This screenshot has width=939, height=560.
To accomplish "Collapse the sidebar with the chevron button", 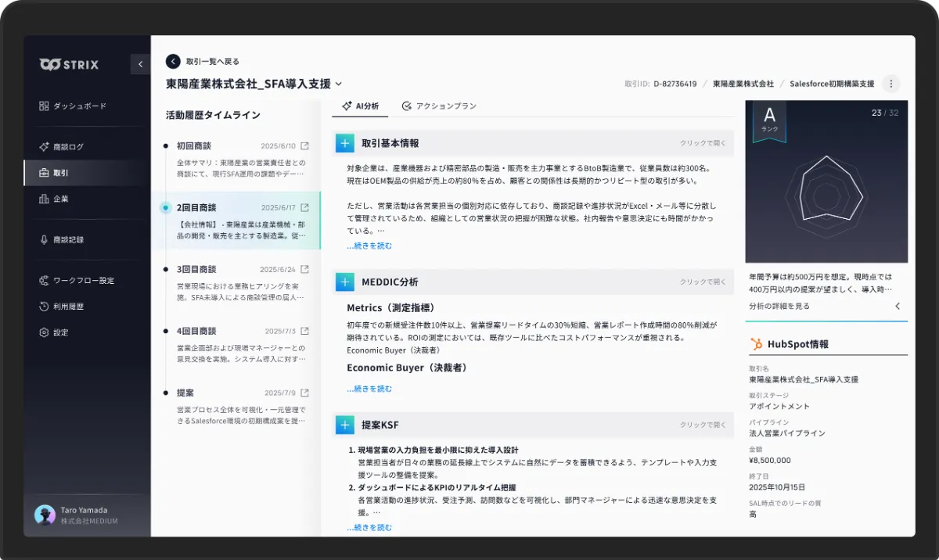I will [140, 64].
